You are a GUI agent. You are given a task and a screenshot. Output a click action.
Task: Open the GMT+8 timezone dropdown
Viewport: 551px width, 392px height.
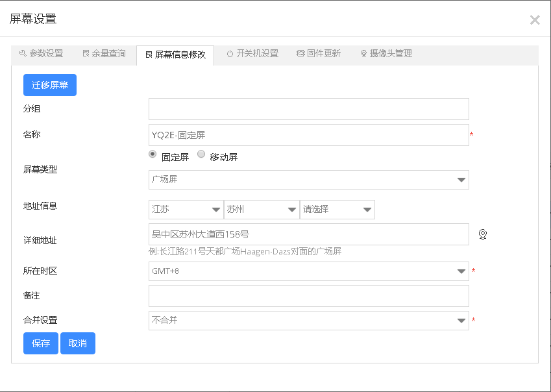click(309, 271)
